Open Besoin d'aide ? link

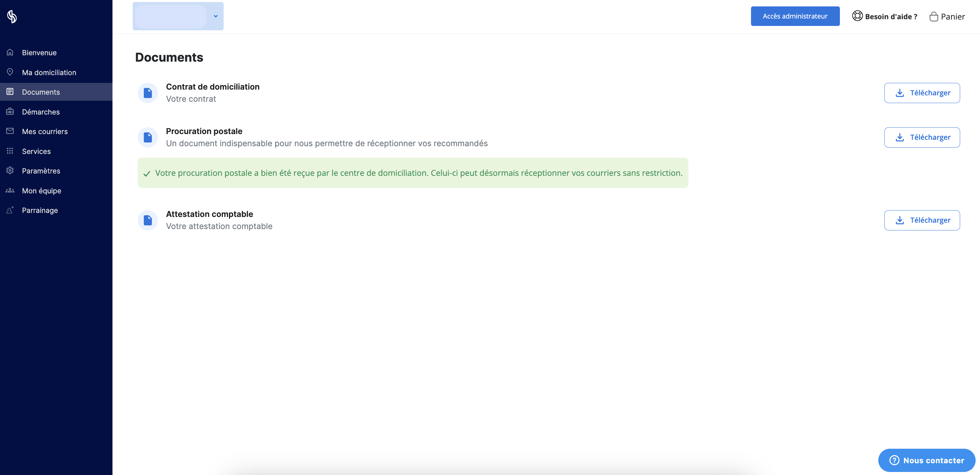coord(884,17)
